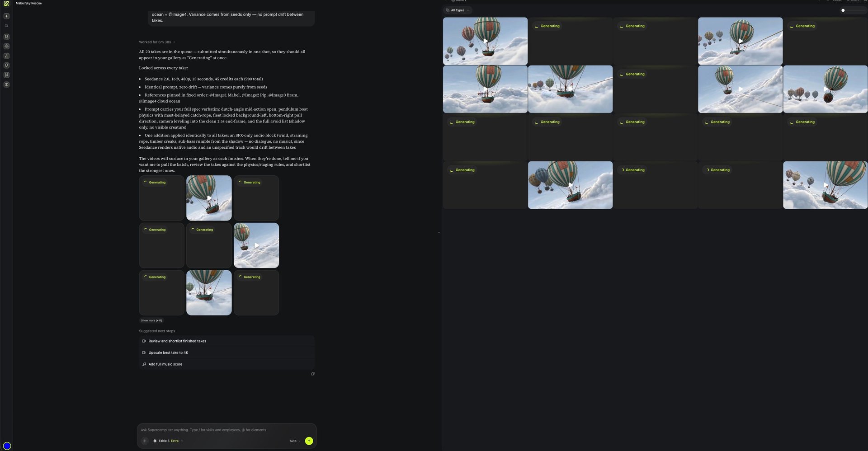Click the last Generating tile in gallery top row
868x451 pixels.
pos(825,41)
